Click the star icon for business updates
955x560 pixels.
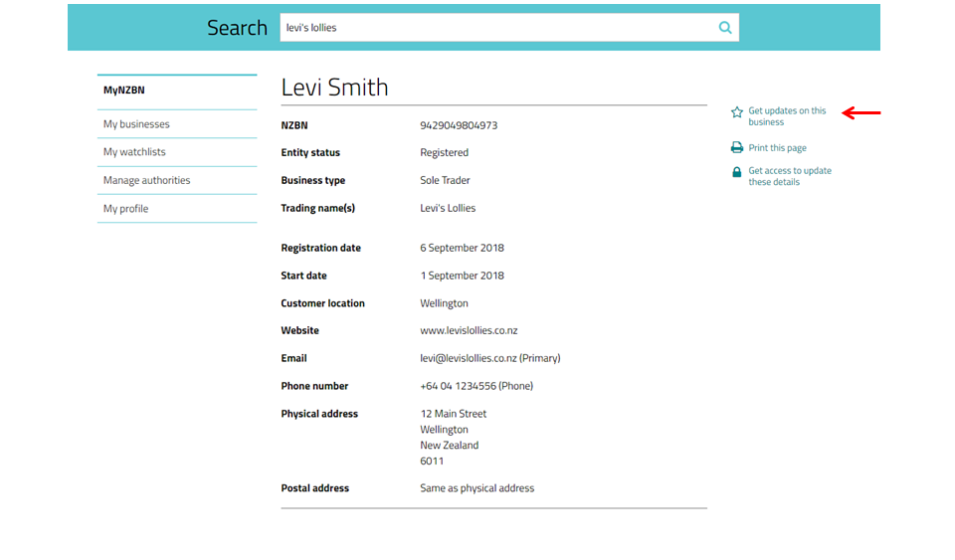pyautogui.click(x=737, y=112)
